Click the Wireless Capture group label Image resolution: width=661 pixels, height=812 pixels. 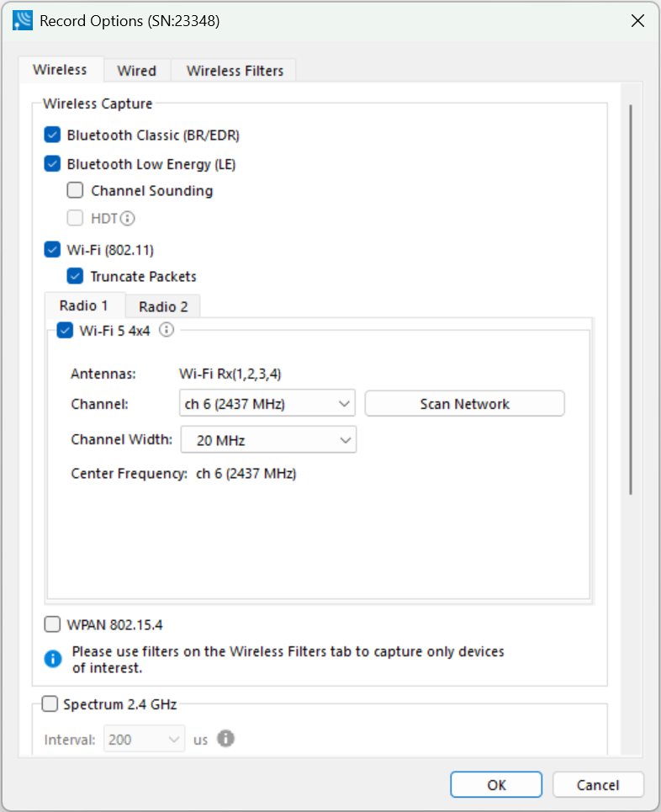pyautogui.click(x=98, y=103)
